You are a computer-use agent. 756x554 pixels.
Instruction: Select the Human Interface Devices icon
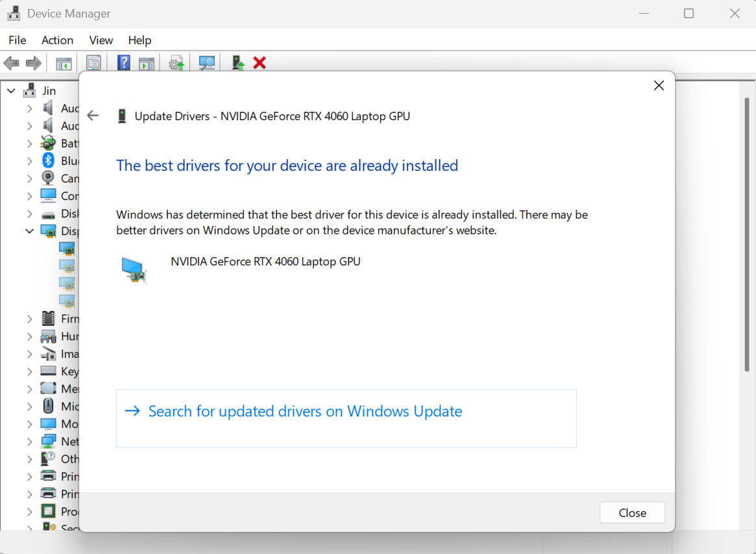[x=48, y=336]
